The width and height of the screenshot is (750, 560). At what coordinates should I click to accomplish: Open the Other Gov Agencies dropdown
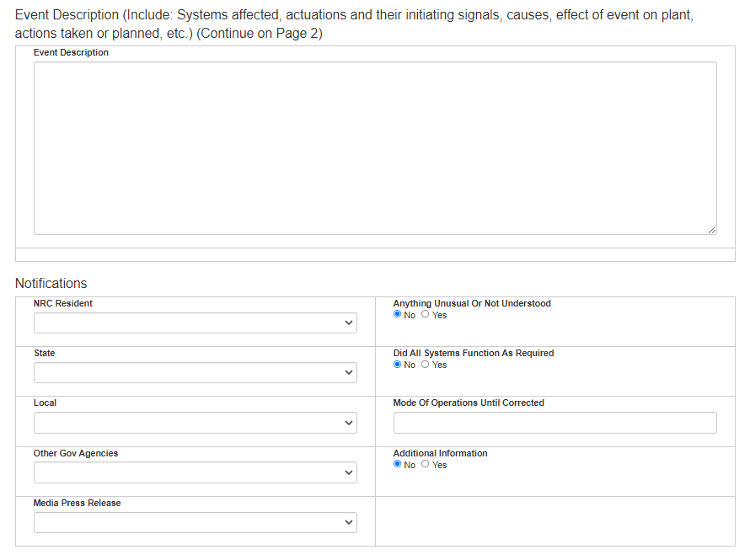[x=195, y=473]
